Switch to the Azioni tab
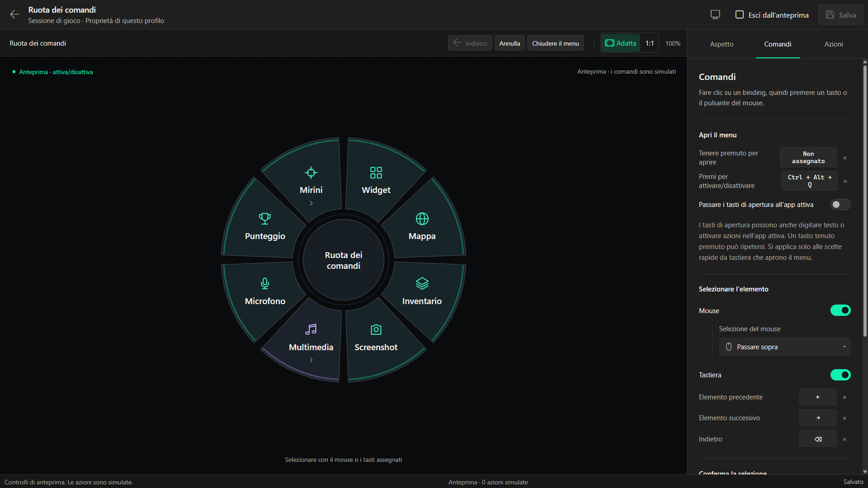 (833, 44)
